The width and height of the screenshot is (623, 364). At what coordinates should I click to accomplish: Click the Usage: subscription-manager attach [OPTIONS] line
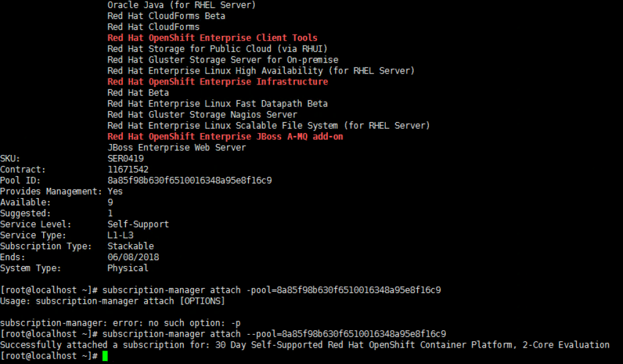pyautogui.click(x=113, y=301)
